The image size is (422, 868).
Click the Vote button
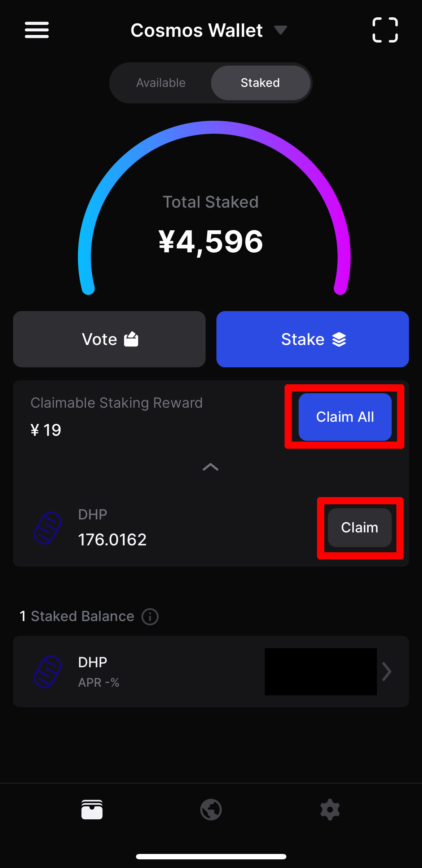109,339
